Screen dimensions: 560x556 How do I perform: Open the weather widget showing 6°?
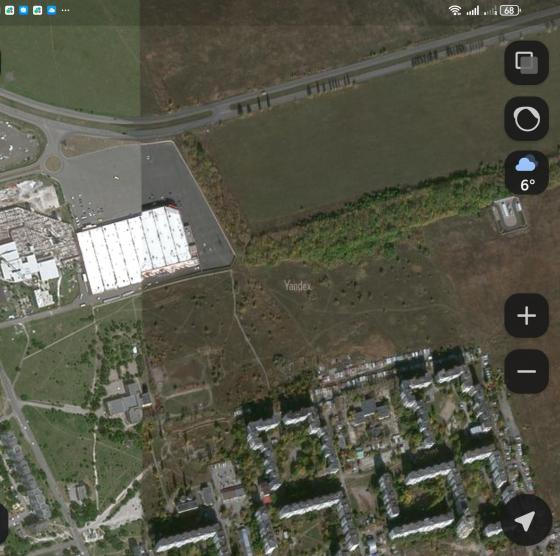[526, 173]
